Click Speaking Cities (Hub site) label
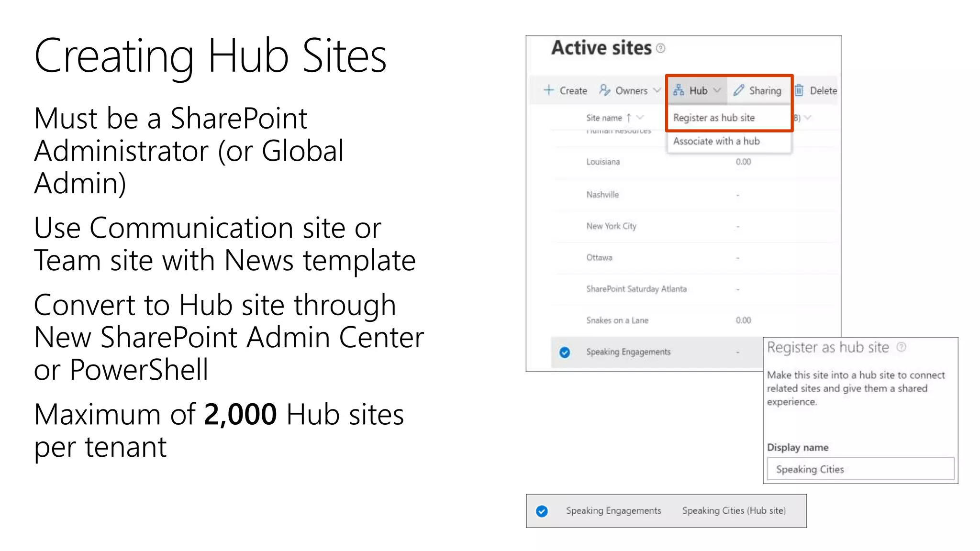The width and height of the screenshot is (980, 551). 734,511
